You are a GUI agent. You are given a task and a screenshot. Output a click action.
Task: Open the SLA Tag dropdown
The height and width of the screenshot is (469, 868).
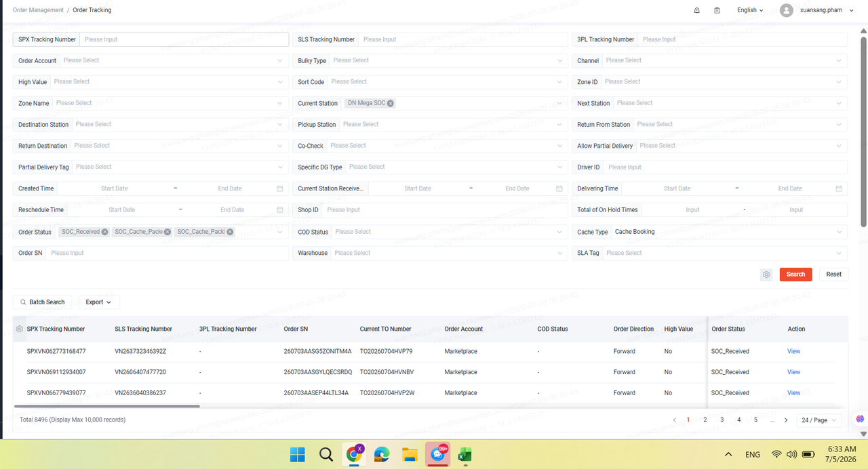[x=709, y=253]
